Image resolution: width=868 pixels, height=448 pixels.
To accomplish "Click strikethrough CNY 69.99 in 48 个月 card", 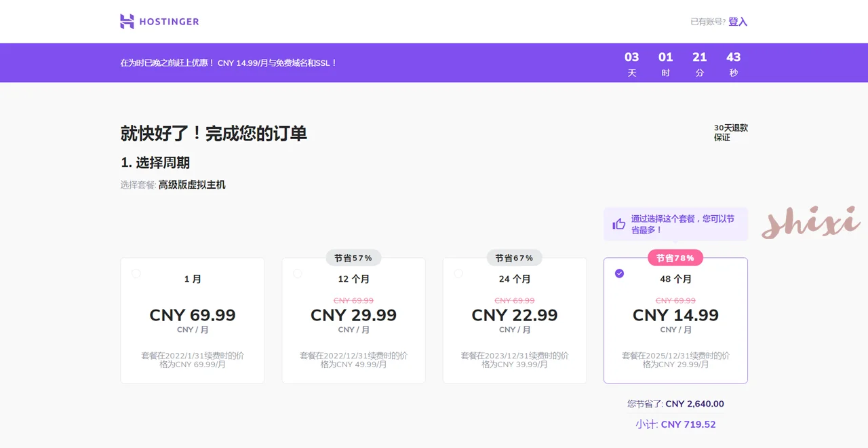I will coord(675,300).
